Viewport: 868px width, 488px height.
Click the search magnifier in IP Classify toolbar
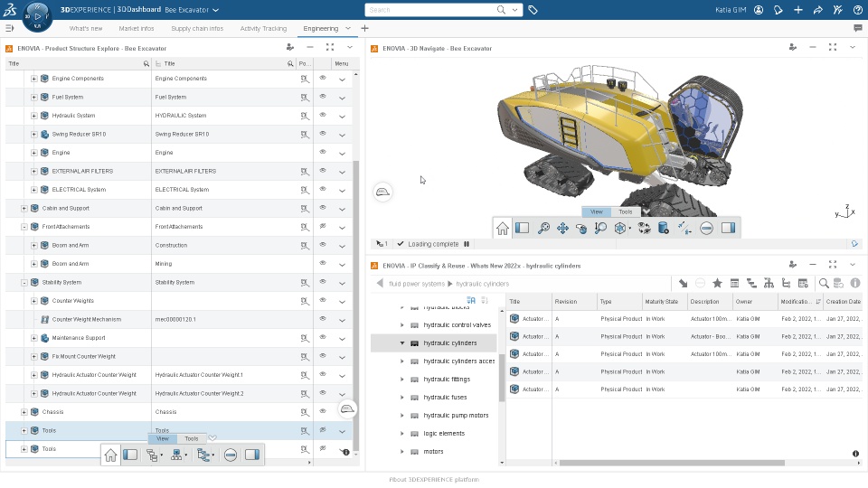coord(824,283)
